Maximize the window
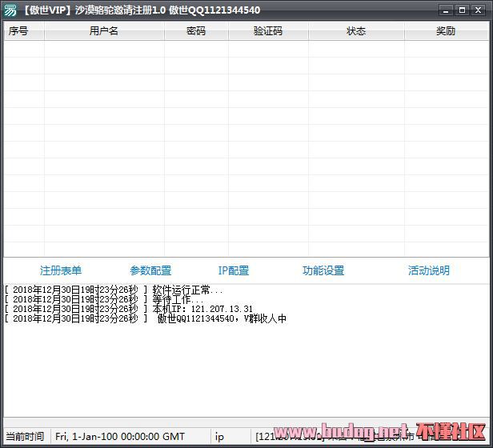This screenshot has height=448, width=493. 462,10
